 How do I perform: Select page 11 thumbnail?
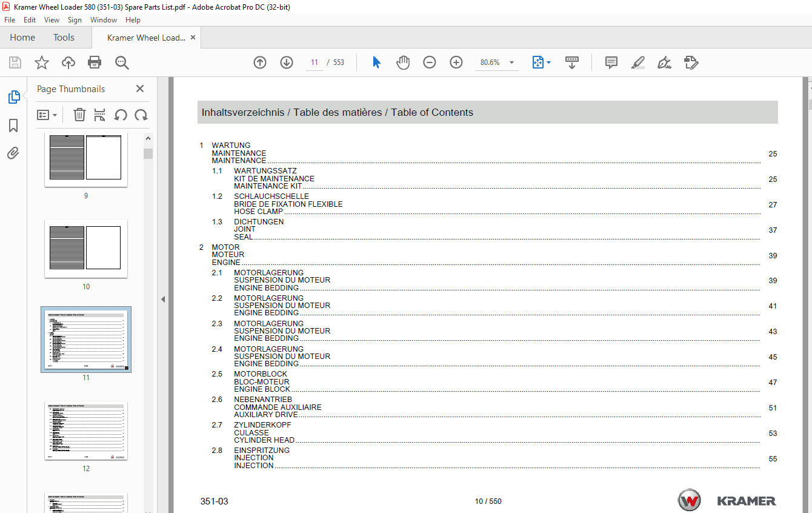[86, 340]
